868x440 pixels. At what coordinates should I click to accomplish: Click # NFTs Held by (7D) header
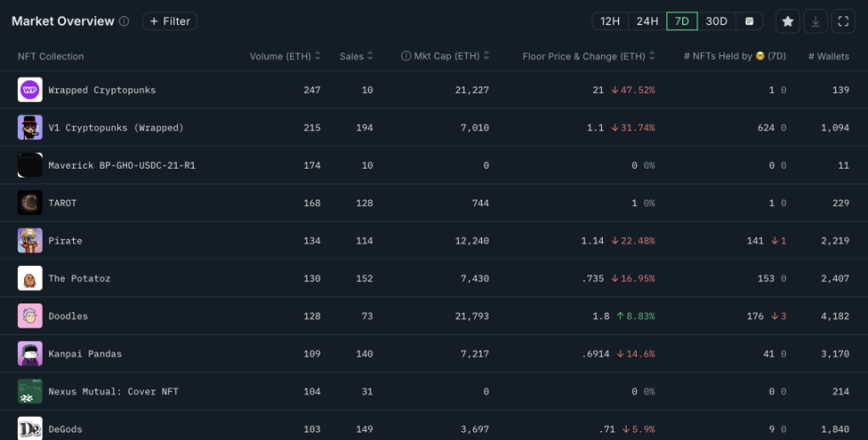pyautogui.click(x=735, y=56)
